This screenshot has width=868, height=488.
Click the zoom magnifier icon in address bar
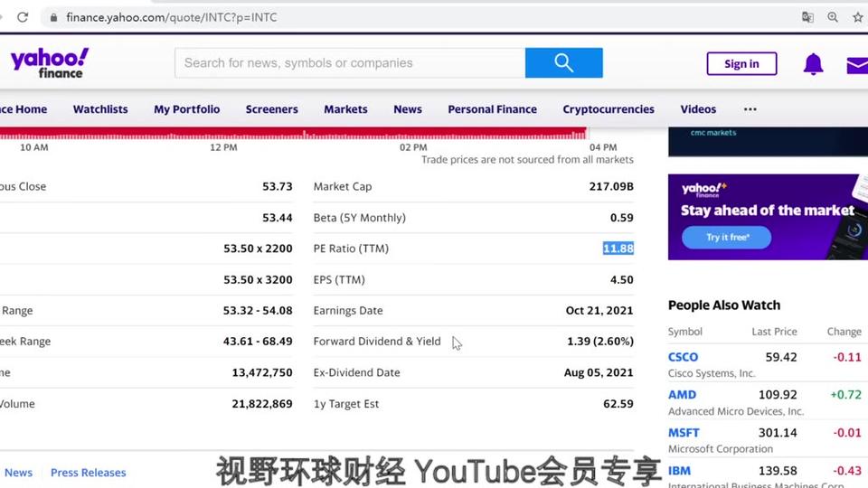(833, 17)
